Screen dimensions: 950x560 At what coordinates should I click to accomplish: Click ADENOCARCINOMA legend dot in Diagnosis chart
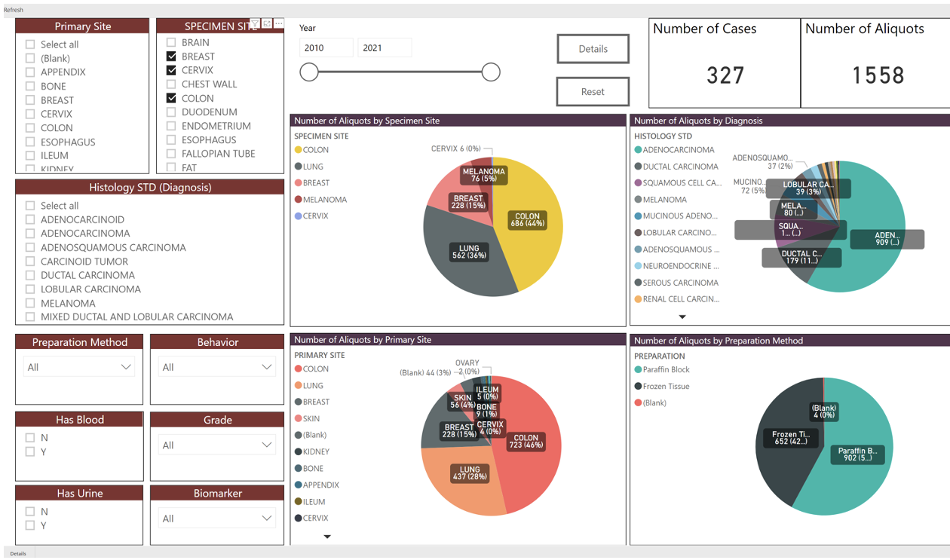pos(639,150)
